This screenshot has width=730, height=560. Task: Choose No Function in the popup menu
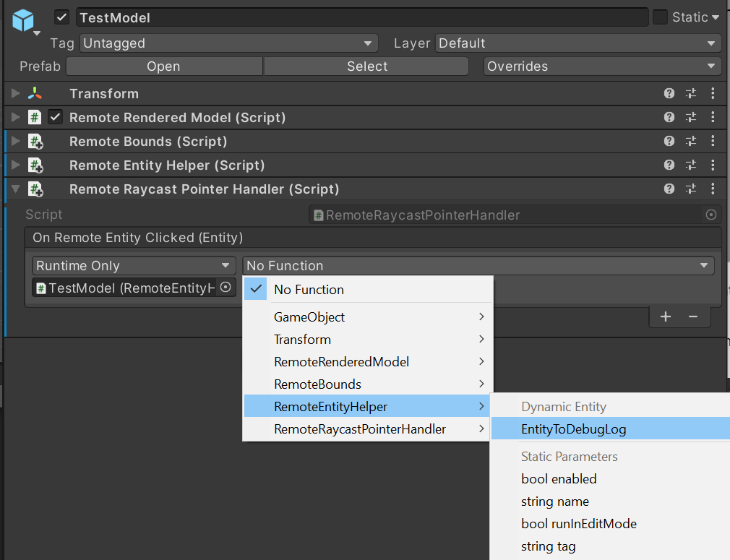pyautogui.click(x=369, y=290)
